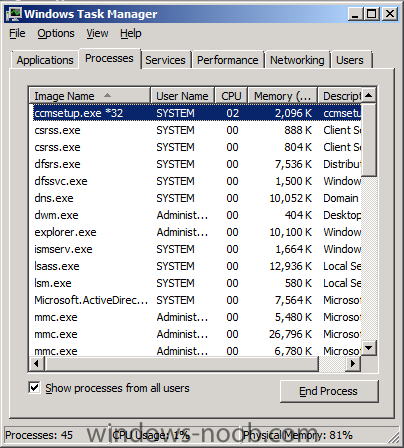Click the horizontal scroll right arrow

click(353, 363)
